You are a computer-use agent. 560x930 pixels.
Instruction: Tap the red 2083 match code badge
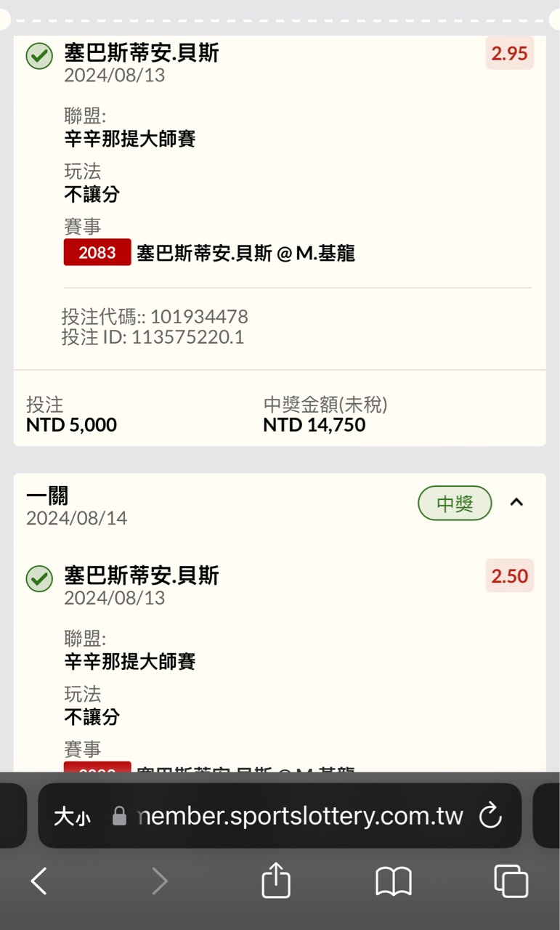97,252
